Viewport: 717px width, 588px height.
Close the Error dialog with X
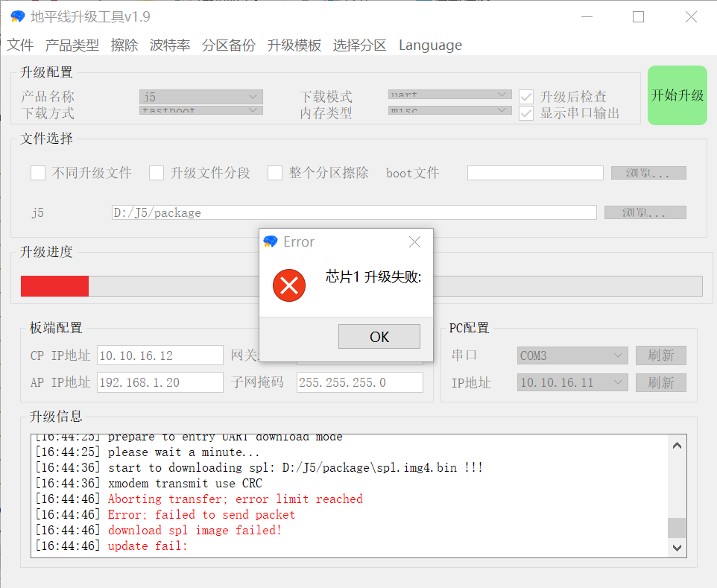415,242
